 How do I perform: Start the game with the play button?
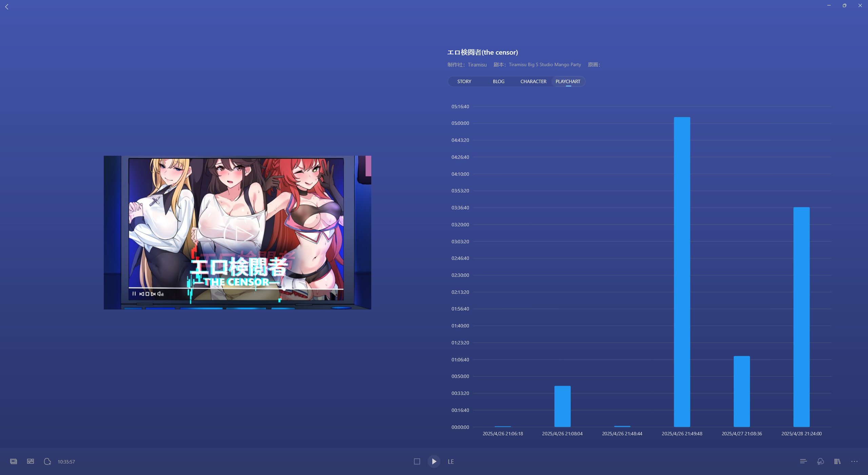coord(434,461)
